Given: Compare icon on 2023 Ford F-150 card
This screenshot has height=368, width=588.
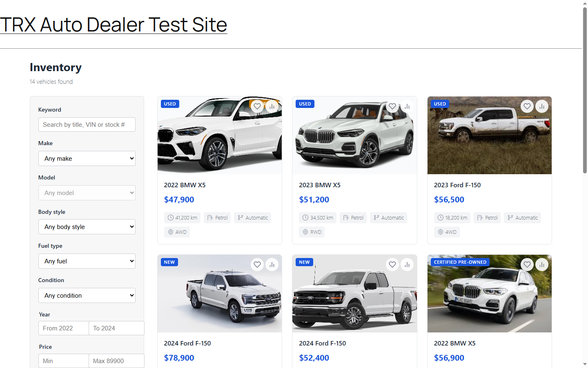Looking at the screenshot, I should [x=542, y=106].
